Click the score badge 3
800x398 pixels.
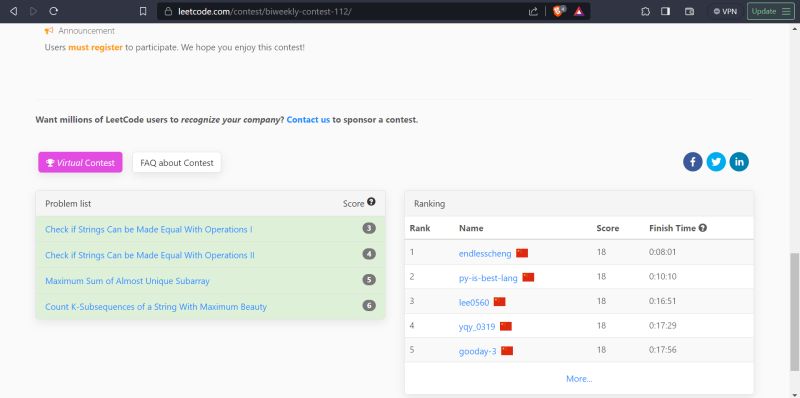[369, 228]
